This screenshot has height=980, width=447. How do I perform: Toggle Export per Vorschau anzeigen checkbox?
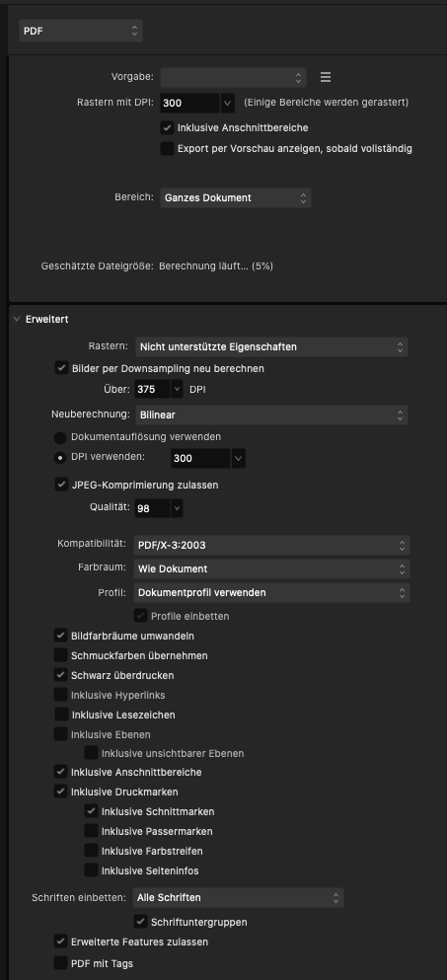[x=167, y=149]
